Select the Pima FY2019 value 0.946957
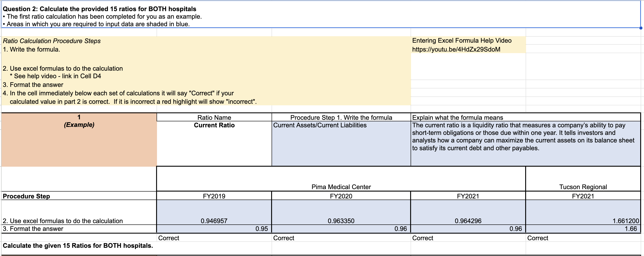Screen dimensions: 644x256 click(x=214, y=221)
